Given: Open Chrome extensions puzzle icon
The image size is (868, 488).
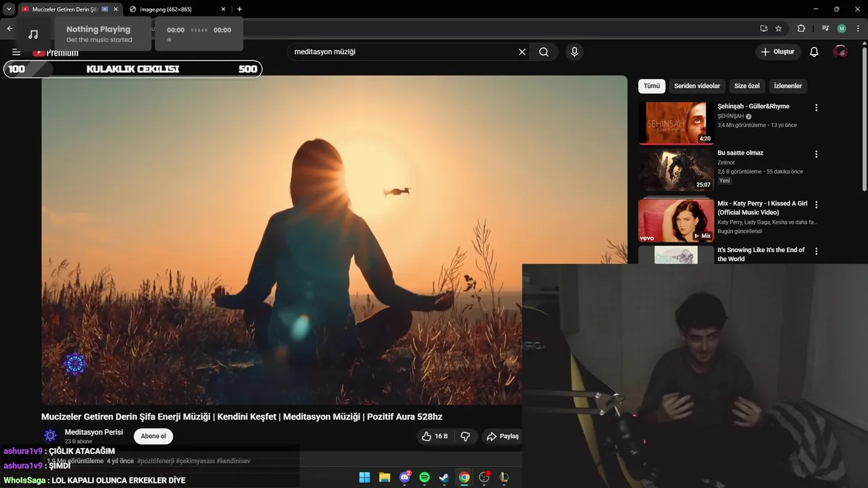Looking at the screenshot, I should point(802,28).
